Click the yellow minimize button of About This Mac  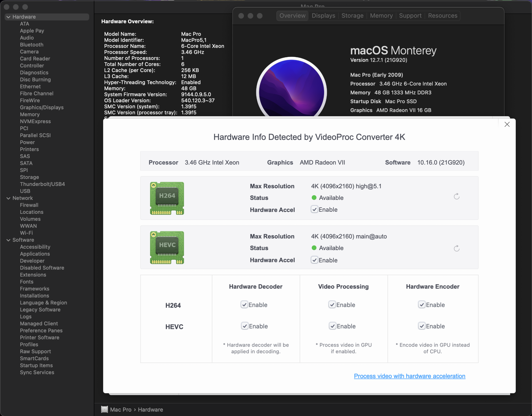[x=250, y=16]
